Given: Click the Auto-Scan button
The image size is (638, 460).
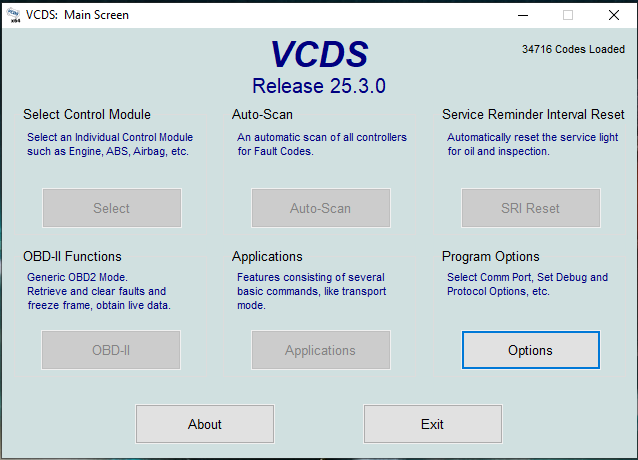Looking at the screenshot, I should pyautogui.click(x=321, y=208).
